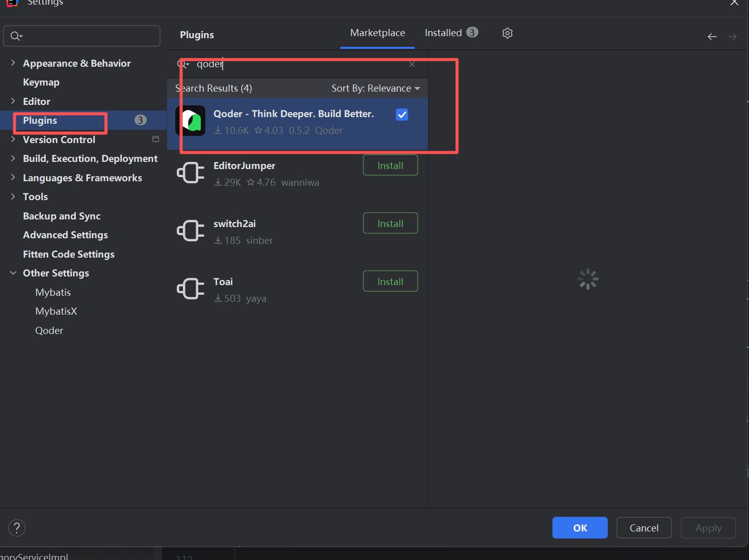Open the help question mark icon
This screenshot has width=749, height=560.
pos(17,528)
